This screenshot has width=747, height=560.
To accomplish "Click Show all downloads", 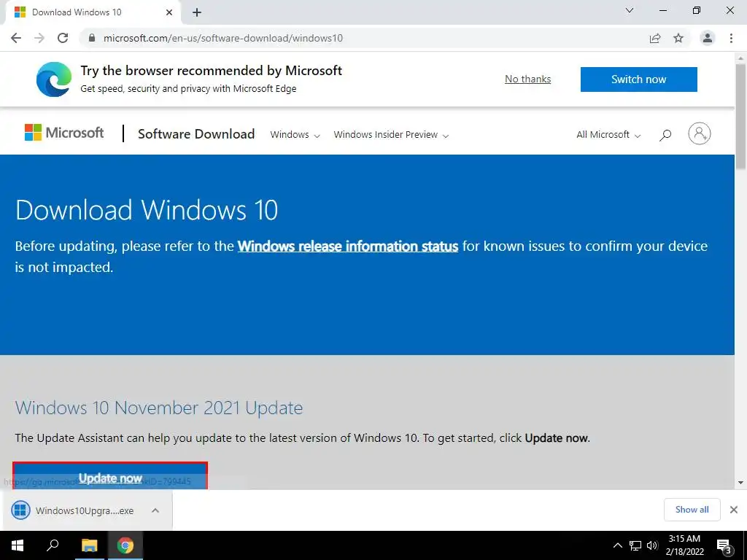I will pos(692,510).
